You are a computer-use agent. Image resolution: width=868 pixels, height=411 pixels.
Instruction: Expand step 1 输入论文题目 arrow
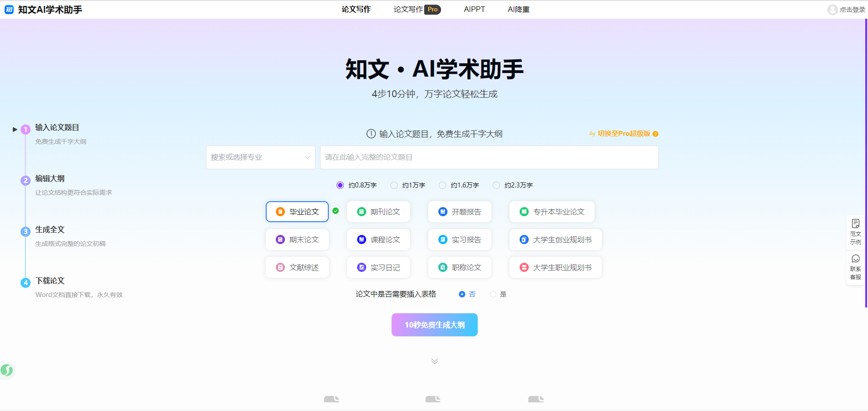point(15,130)
